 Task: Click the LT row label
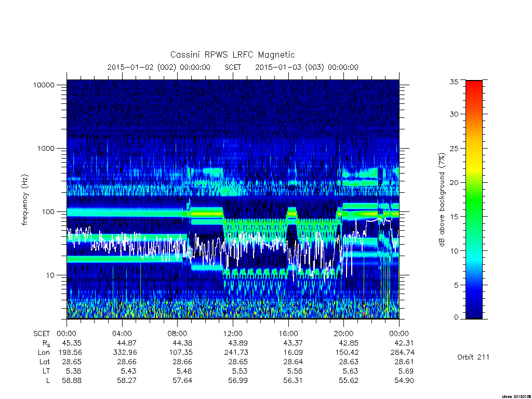tap(46, 371)
